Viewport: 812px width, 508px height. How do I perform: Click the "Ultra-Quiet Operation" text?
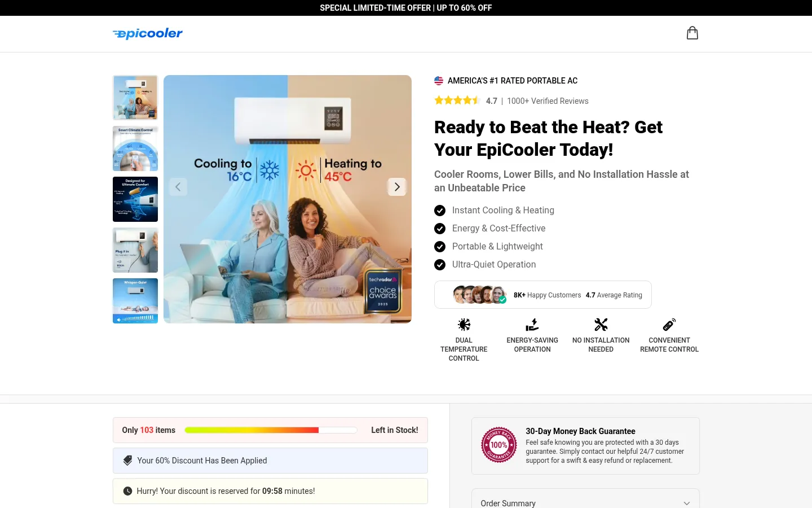(494, 265)
